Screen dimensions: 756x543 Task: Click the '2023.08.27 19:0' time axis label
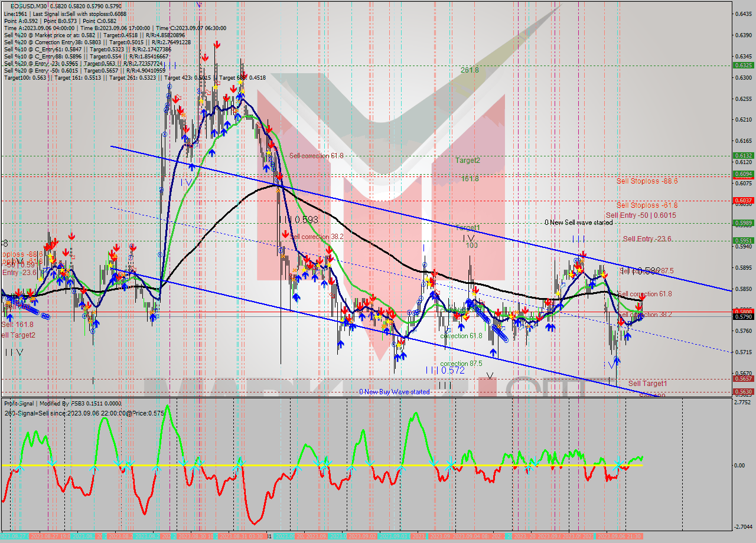tap(51, 536)
